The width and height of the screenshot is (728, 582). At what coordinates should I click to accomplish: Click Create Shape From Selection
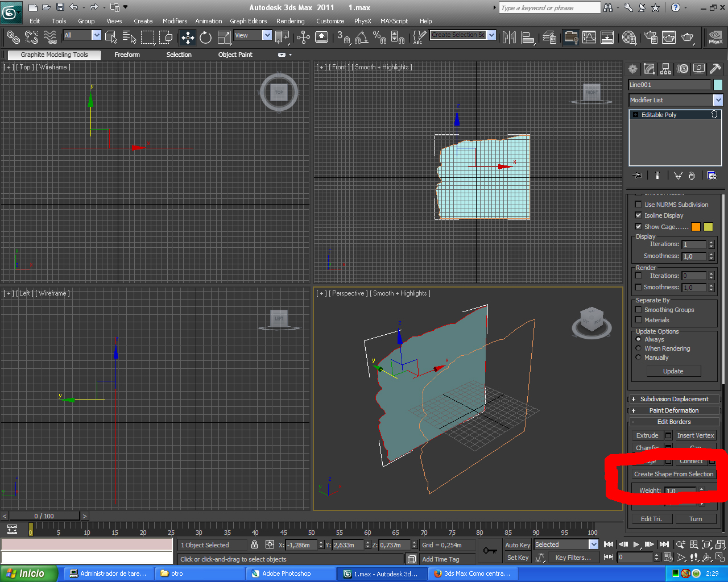pyautogui.click(x=673, y=474)
